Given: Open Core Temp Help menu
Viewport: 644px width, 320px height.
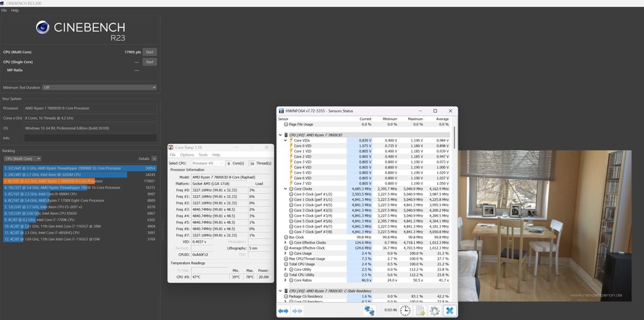Looking at the screenshot, I should point(216,155).
